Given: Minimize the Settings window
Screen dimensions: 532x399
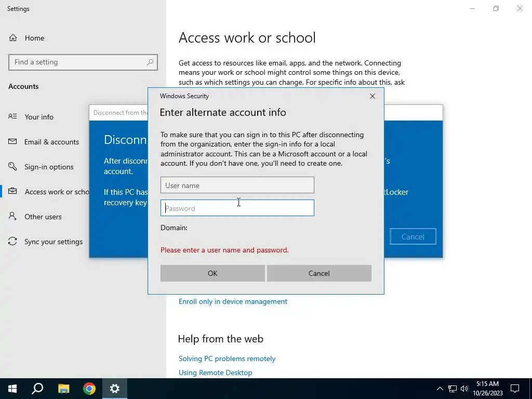Looking at the screenshot, I should 472,8.
